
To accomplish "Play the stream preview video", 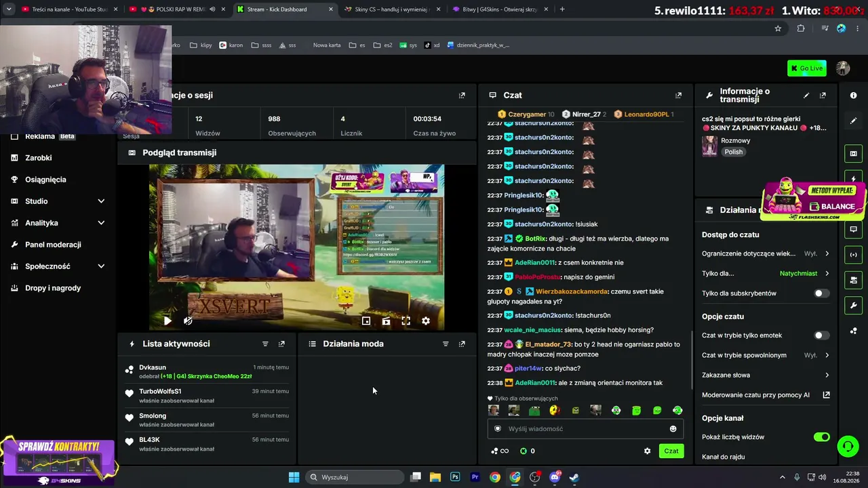I will pos(167,321).
